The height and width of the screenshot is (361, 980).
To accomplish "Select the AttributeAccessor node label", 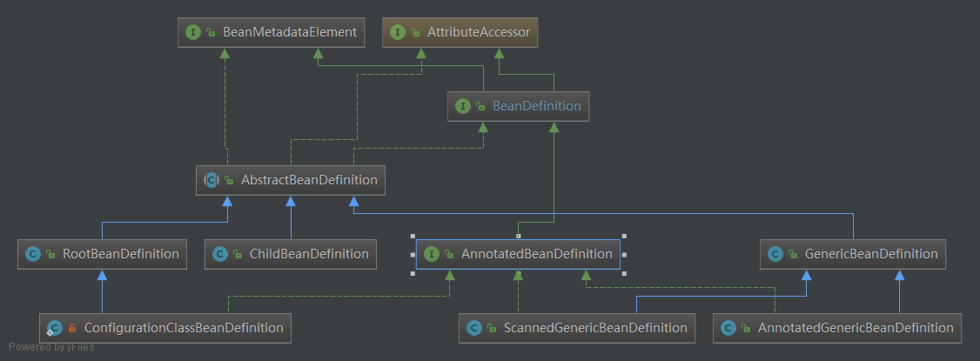I will (477, 32).
